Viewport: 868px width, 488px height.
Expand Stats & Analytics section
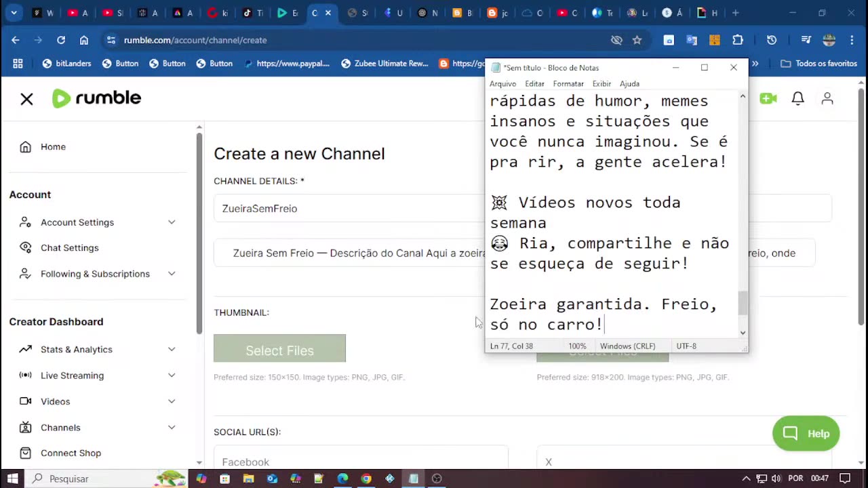(172, 349)
